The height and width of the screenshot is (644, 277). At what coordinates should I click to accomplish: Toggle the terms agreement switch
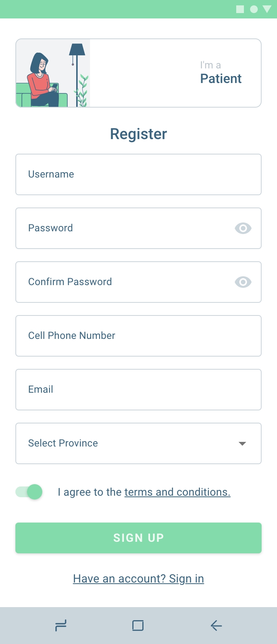[29, 492]
